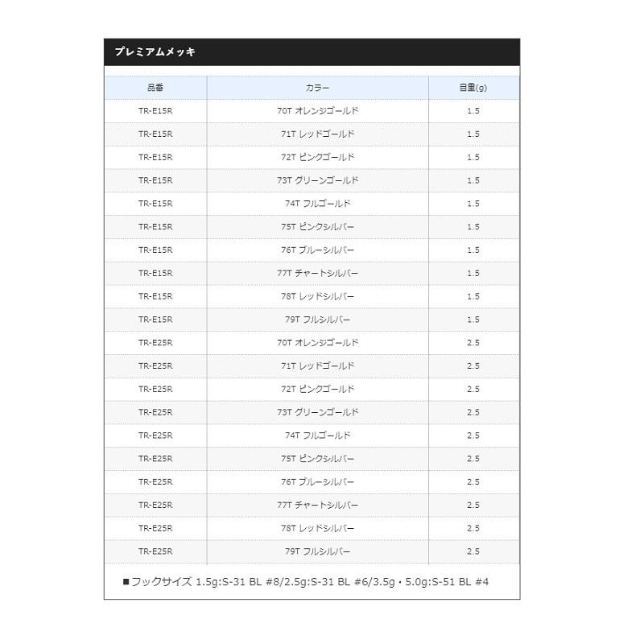644x644 pixels.
Task: Click 72T ピンクゴールド with 1.5 weight
Action: [317, 158]
